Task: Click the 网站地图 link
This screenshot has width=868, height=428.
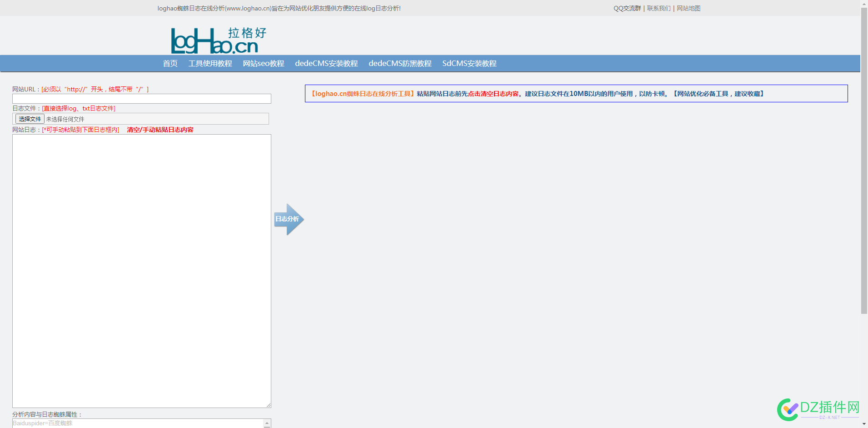Action: coord(688,8)
